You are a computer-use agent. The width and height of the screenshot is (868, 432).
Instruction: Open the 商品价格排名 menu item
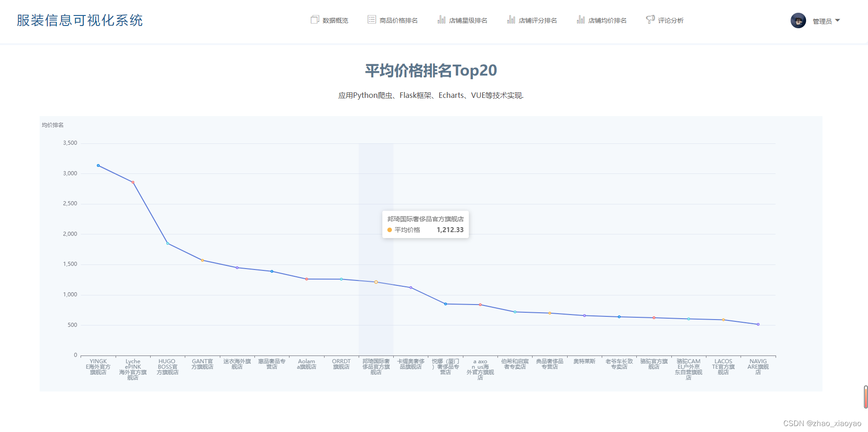coord(393,20)
